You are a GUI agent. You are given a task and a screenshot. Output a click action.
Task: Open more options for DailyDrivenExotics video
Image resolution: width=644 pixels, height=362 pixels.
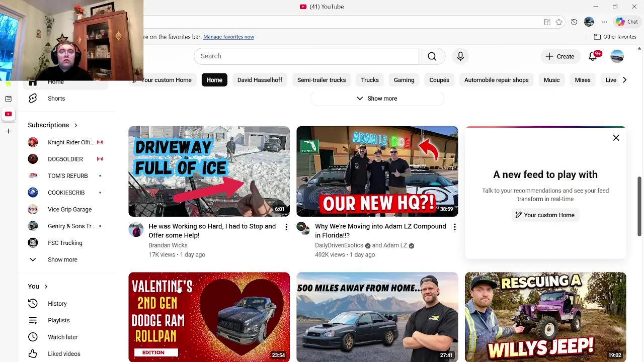point(454,227)
